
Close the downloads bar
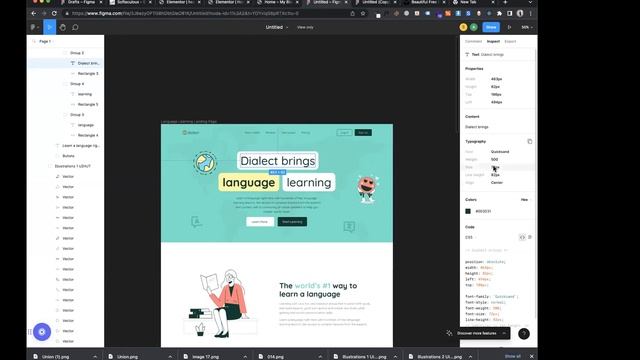coord(531,356)
